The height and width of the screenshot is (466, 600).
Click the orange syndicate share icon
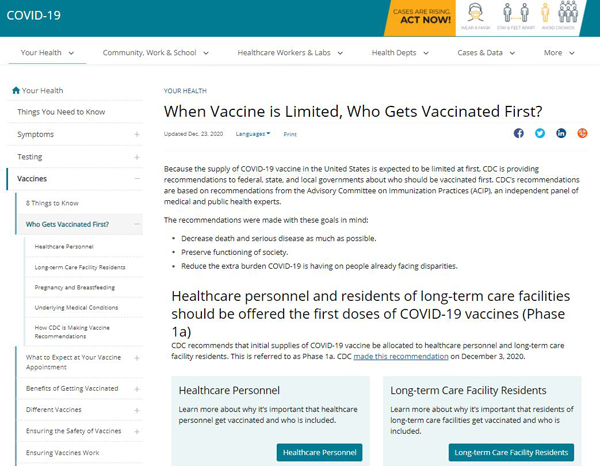click(582, 133)
